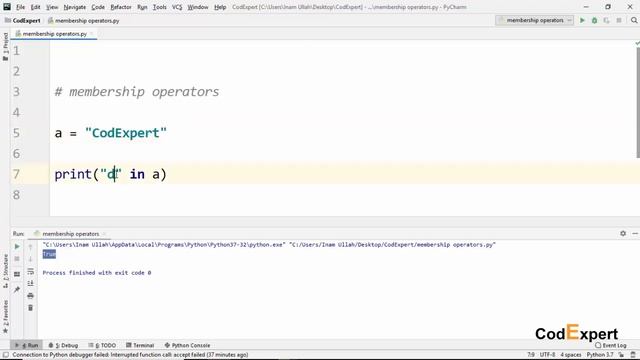Click 'Process finished with exit code 0'
This screenshot has height=360, width=640.
(x=97, y=273)
